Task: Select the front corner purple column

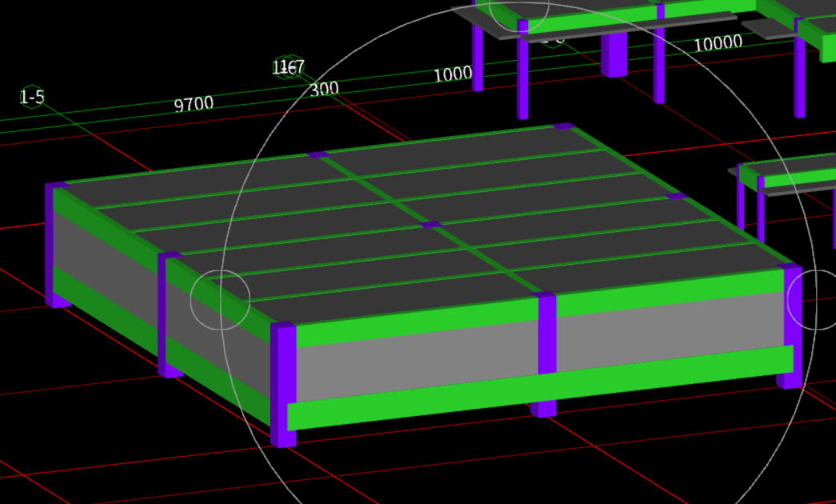Action: [x=283, y=385]
